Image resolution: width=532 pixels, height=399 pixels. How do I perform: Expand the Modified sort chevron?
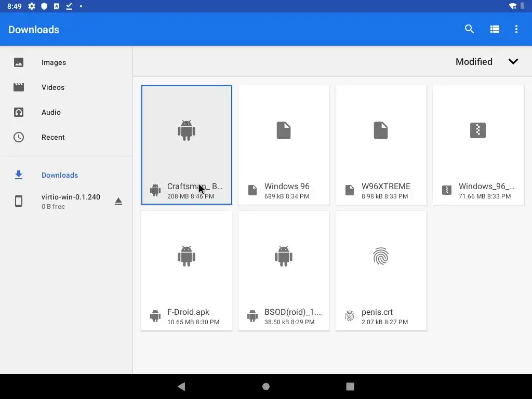click(513, 61)
